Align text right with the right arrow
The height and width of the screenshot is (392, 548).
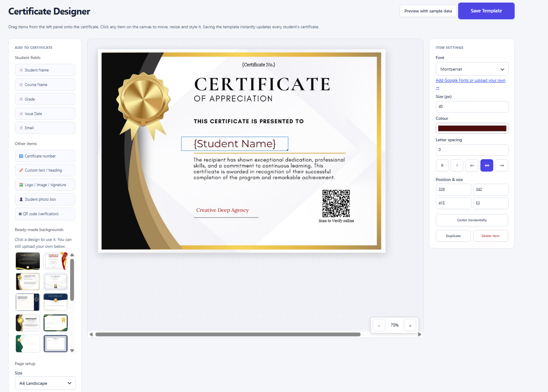(502, 165)
